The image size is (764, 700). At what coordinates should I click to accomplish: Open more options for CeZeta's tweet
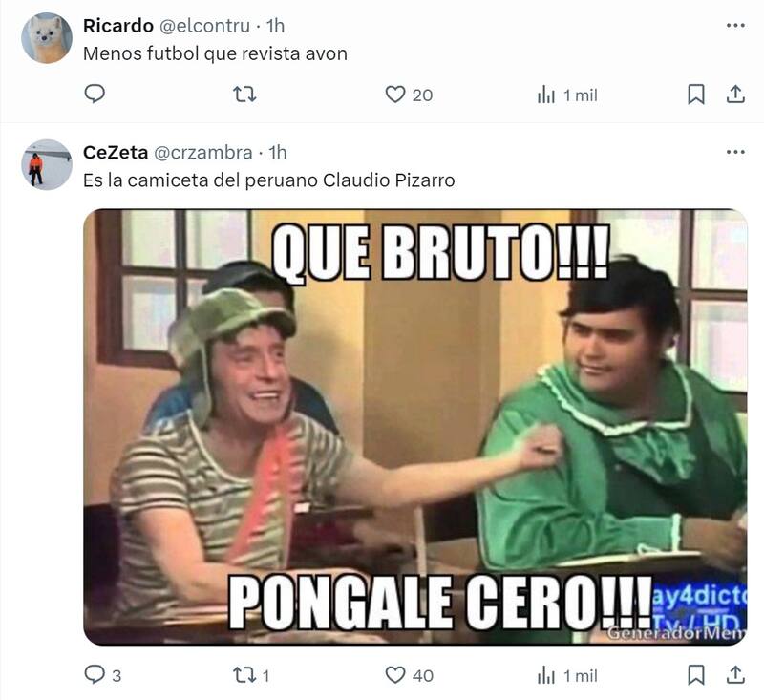point(735,152)
